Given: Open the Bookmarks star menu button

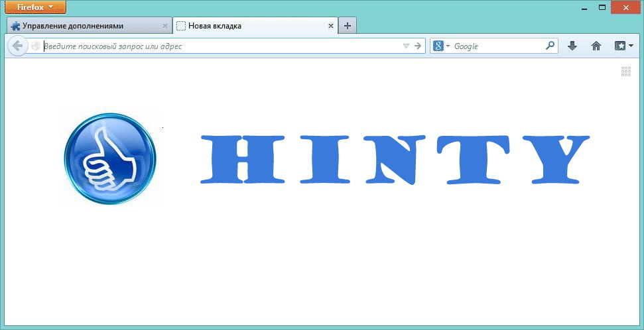Looking at the screenshot, I should [x=623, y=46].
